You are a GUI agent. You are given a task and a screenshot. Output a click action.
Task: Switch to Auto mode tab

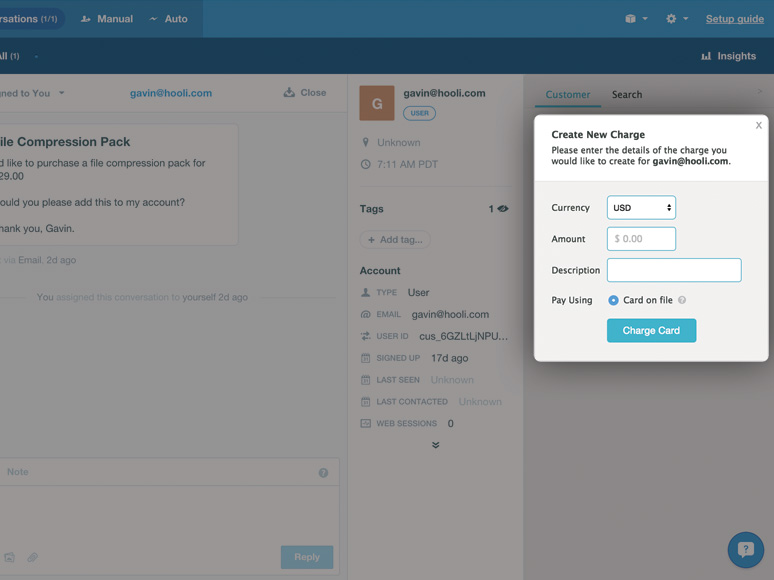[168, 19]
